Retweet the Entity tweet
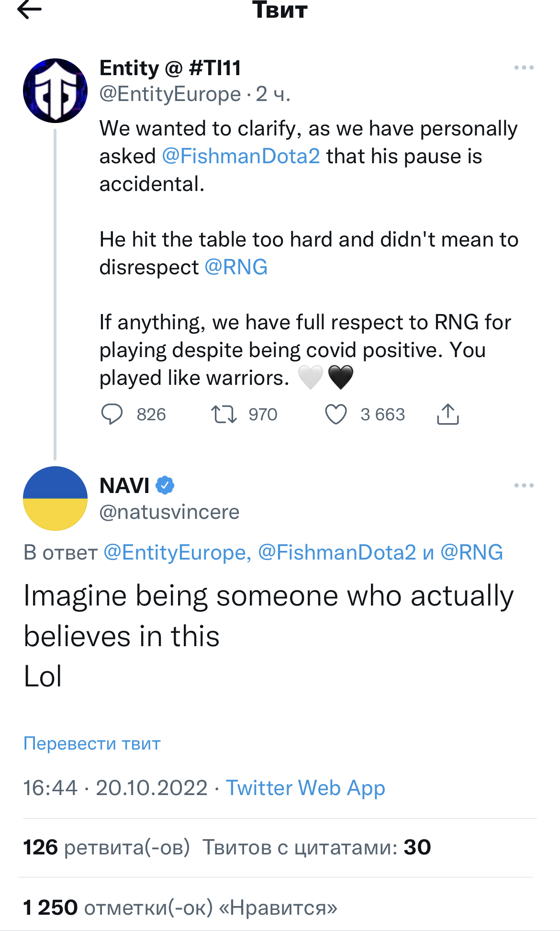 pyautogui.click(x=224, y=414)
